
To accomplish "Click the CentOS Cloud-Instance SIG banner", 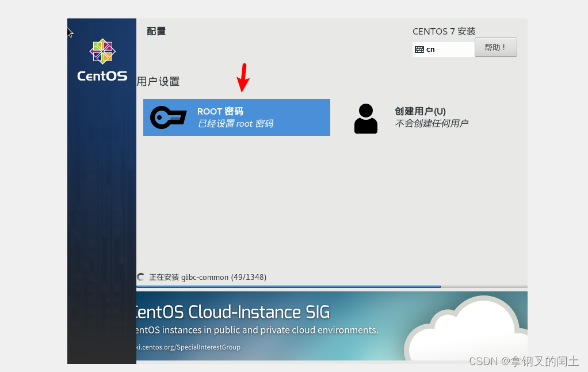I will tap(332, 326).
